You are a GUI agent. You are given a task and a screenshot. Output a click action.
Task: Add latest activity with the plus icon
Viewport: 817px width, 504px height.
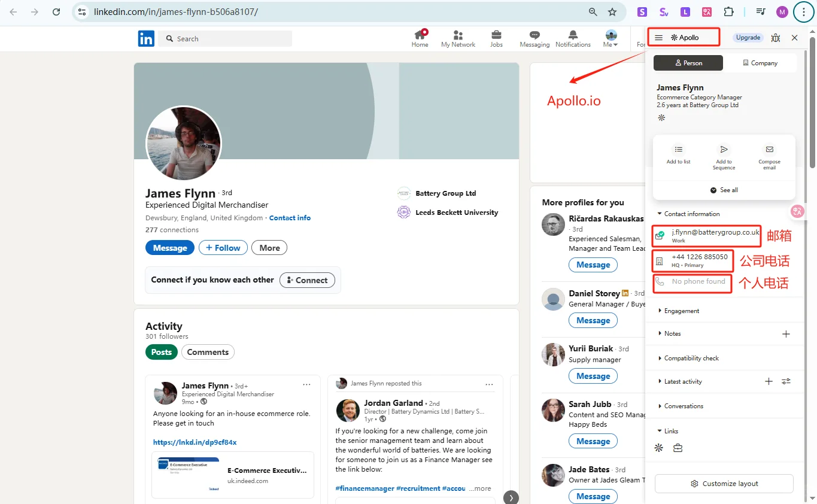pos(769,381)
